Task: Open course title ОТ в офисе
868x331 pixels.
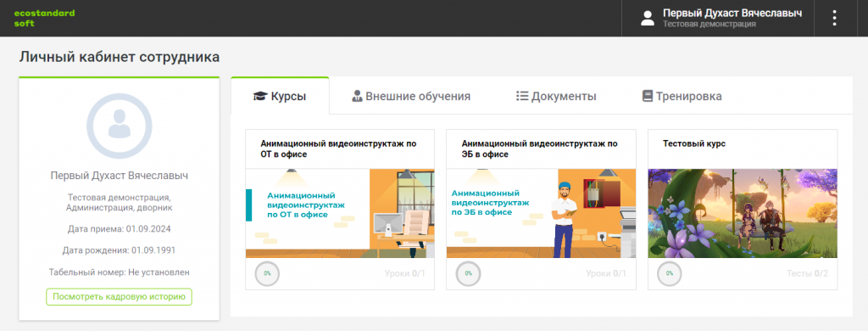Action: (339, 149)
